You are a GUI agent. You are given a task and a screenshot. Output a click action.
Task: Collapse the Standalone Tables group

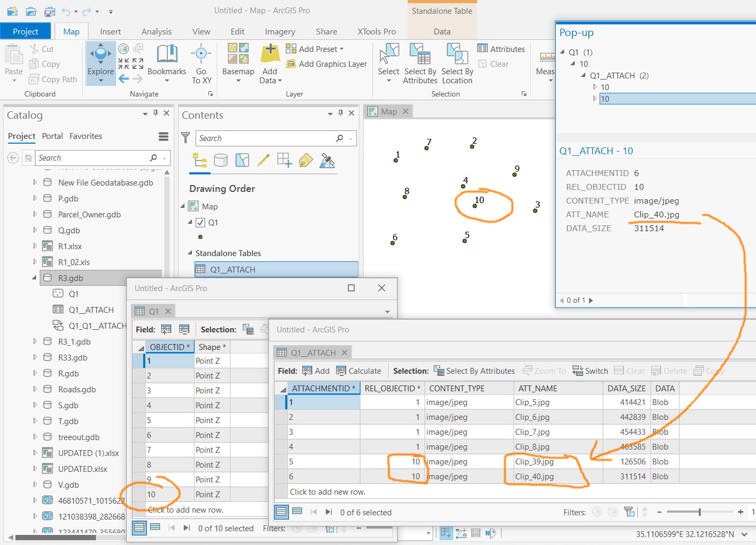coord(190,253)
